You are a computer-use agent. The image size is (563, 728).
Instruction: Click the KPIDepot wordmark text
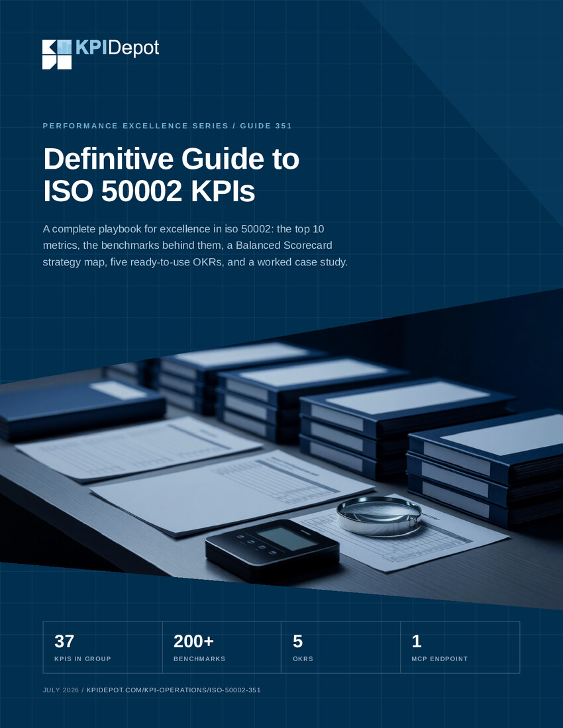tap(117, 48)
